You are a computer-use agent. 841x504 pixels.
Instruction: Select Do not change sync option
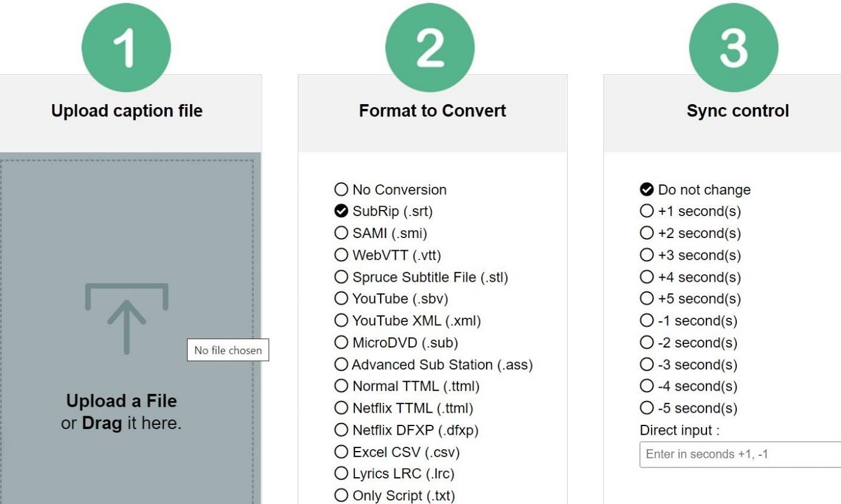tap(647, 189)
